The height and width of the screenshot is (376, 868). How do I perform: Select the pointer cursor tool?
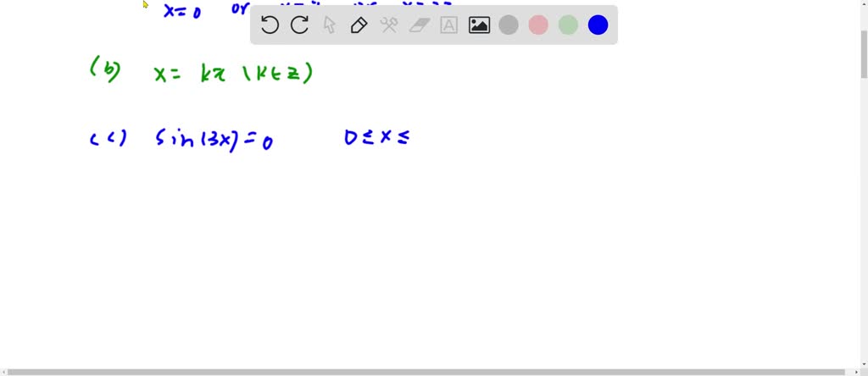click(330, 25)
